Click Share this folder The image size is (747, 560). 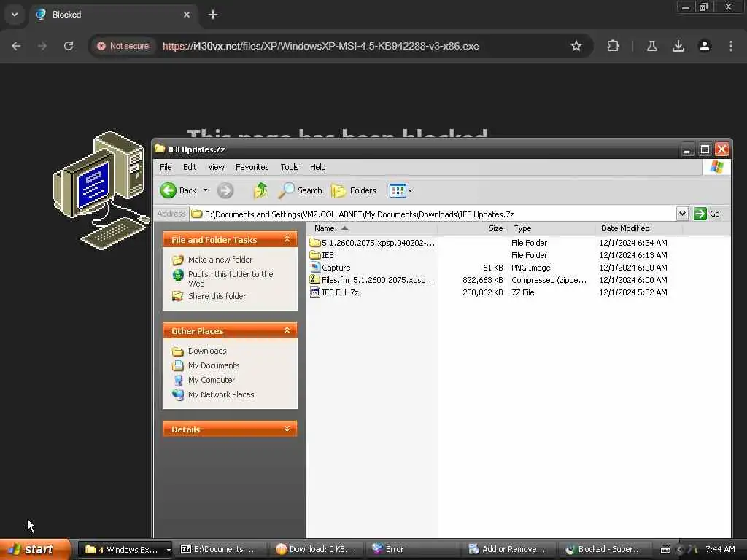(x=217, y=296)
